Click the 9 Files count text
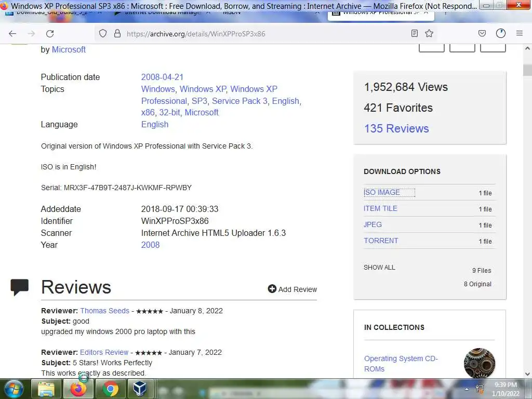The width and height of the screenshot is (532, 399). (x=482, y=270)
